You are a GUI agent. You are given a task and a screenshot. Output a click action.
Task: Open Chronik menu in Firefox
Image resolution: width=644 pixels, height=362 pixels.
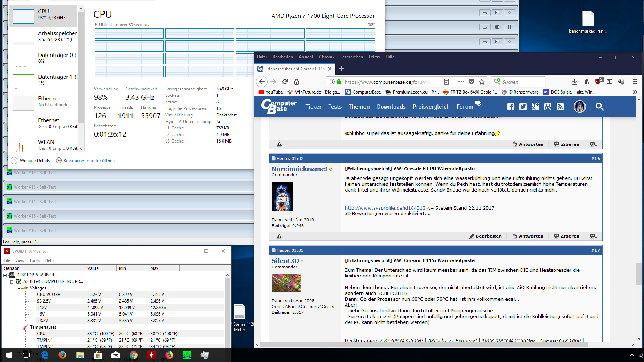(x=327, y=57)
